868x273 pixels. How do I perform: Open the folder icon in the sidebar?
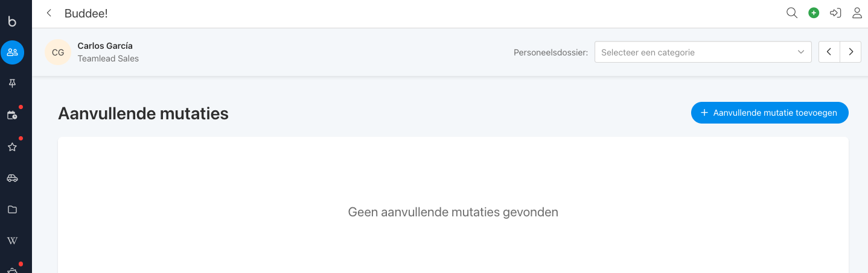[12, 210]
